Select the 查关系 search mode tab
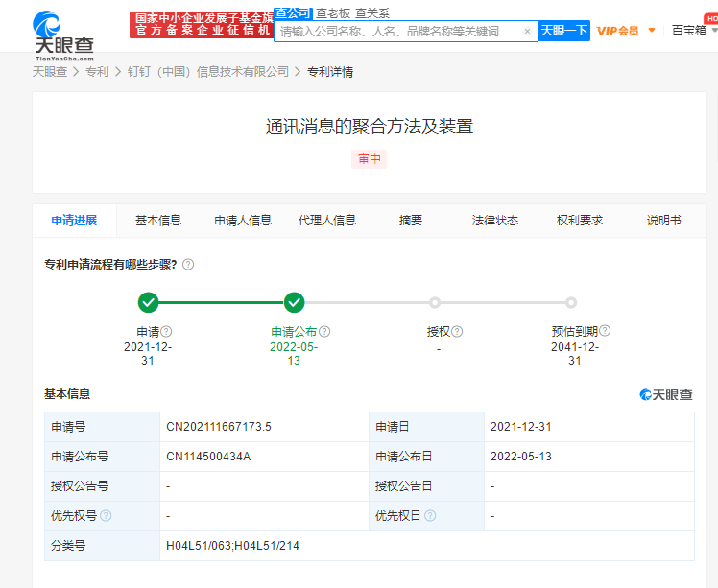 [372, 13]
